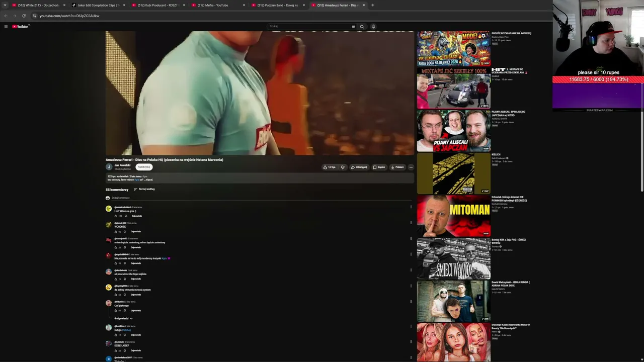Screen dimensions: 644x362
Task: Open options for 'refren będzie zmieniony' comment
Action: (x=411, y=239)
